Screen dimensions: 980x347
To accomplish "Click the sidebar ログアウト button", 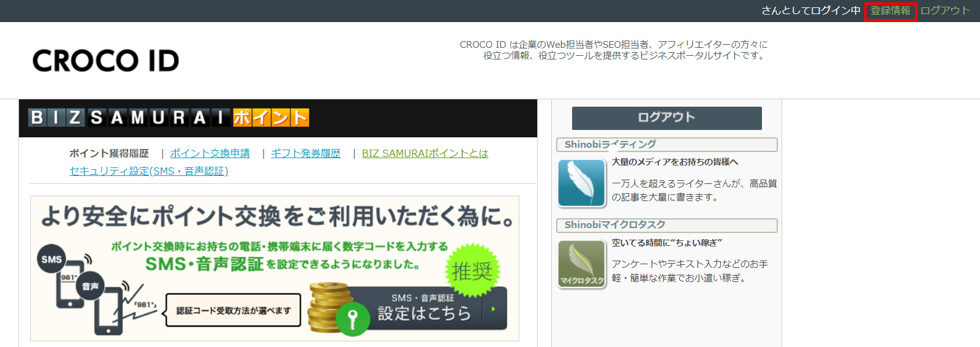I will point(666,118).
